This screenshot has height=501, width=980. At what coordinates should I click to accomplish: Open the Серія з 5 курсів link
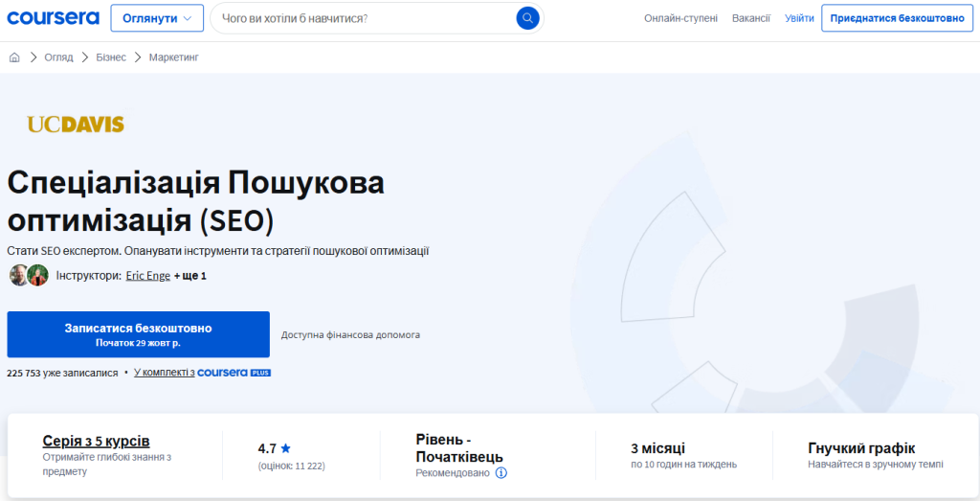point(96,442)
